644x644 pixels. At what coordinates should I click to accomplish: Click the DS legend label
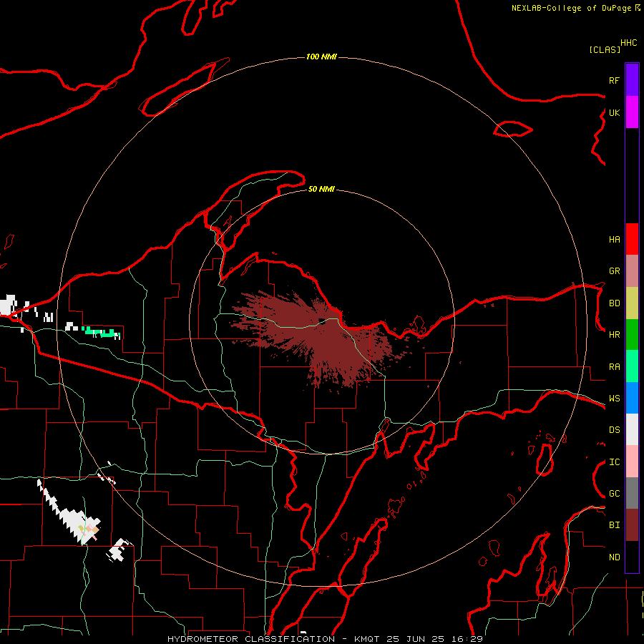coord(614,430)
